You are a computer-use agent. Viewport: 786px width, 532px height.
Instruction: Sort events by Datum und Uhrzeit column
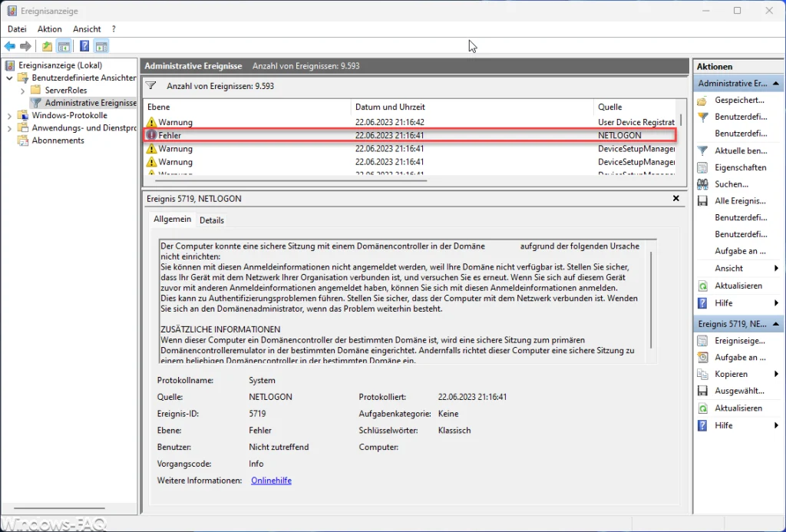click(x=472, y=107)
